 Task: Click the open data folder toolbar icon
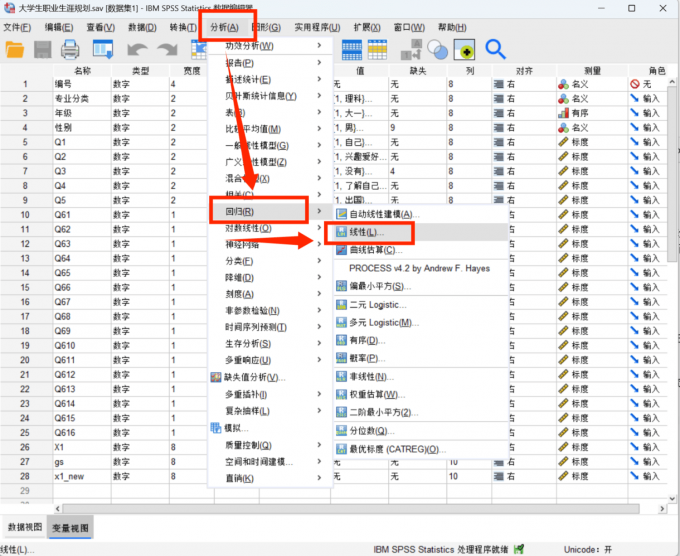tap(15, 49)
